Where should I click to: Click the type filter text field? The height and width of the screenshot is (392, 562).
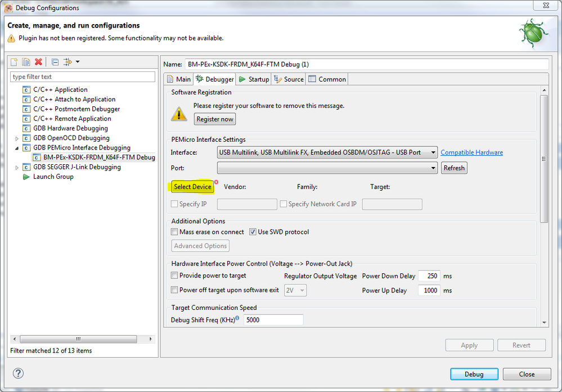[83, 76]
